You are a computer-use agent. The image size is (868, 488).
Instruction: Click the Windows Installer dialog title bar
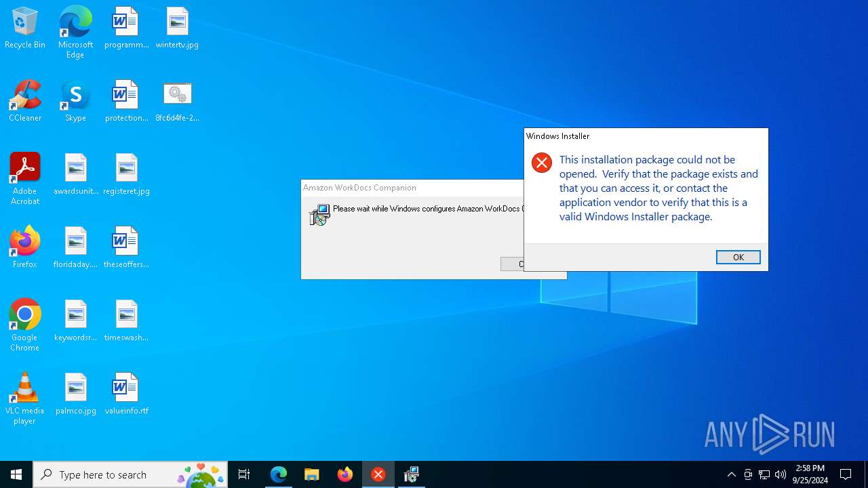click(x=646, y=136)
